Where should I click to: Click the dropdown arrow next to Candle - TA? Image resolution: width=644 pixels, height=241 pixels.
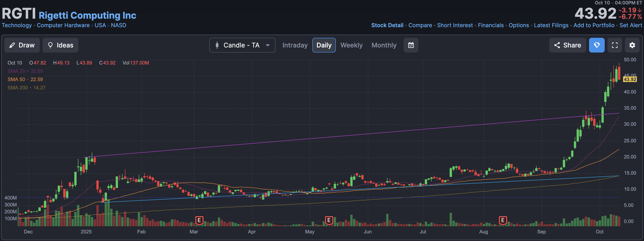pyautogui.click(x=267, y=45)
